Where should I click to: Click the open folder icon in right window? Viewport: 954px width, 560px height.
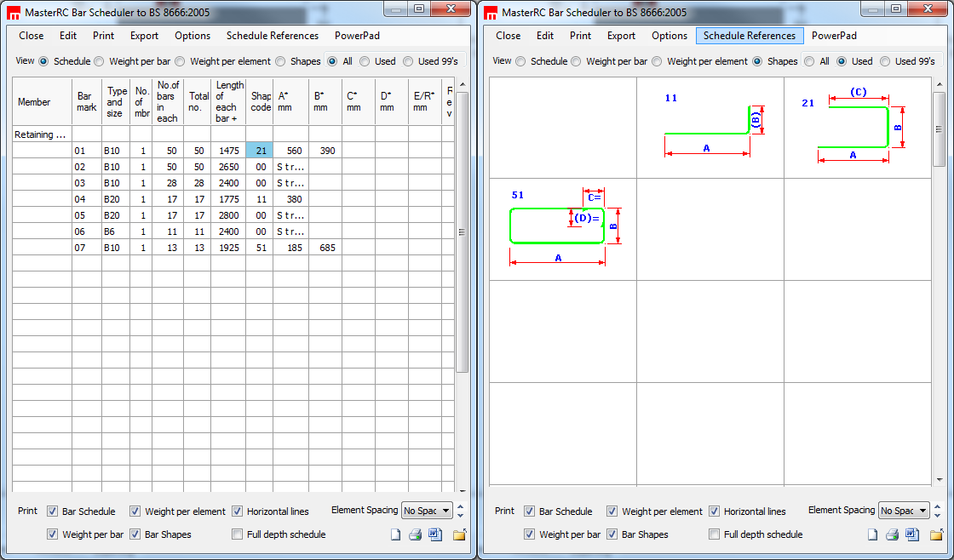(937, 535)
